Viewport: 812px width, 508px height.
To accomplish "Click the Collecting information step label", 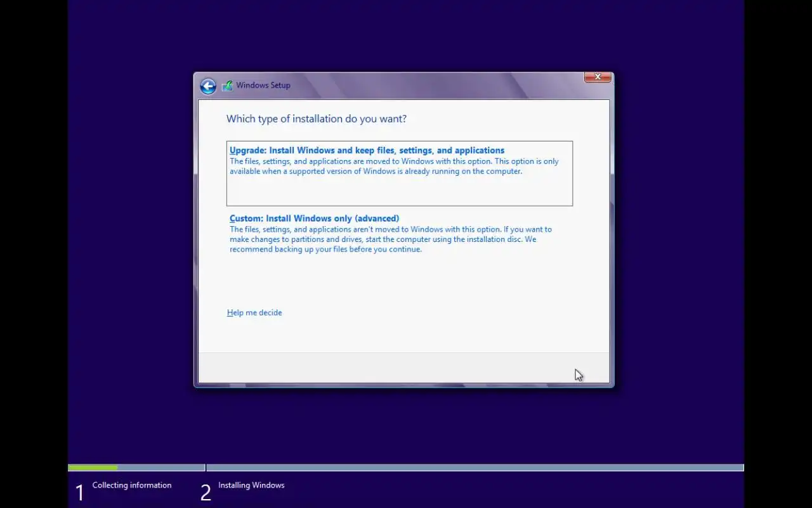I will [132, 485].
